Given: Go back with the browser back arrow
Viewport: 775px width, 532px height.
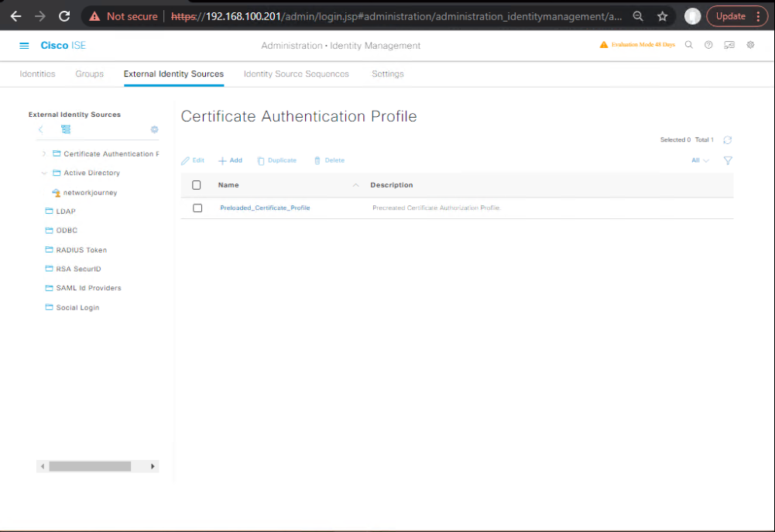Looking at the screenshot, I should pos(15,16).
